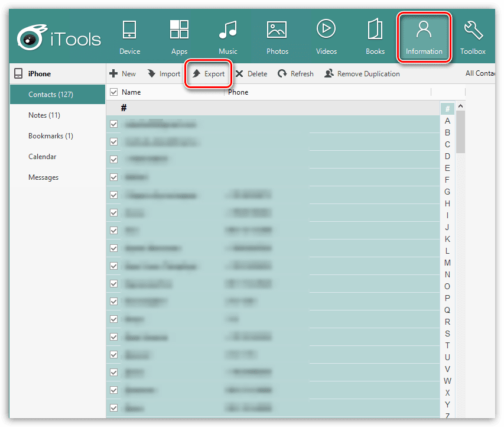Open the Photos section
The height and width of the screenshot is (427, 504).
pyautogui.click(x=277, y=37)
